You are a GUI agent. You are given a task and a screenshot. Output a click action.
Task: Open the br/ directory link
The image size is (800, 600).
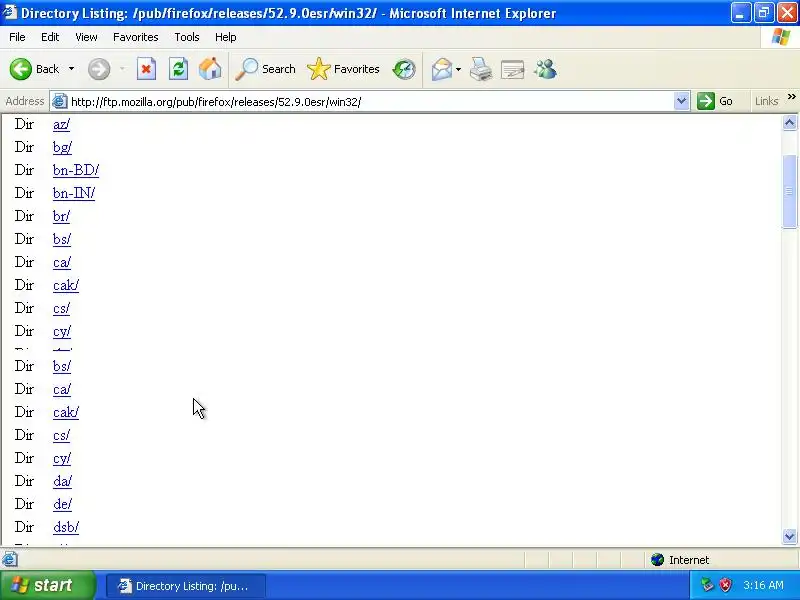[61, 216]
